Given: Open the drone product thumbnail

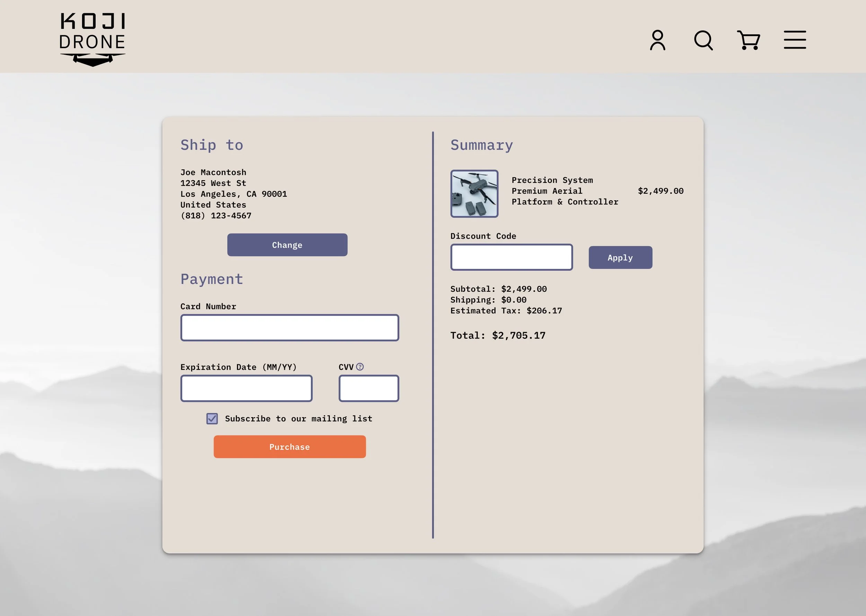Looking at the screenshot, I should [474, 194].
